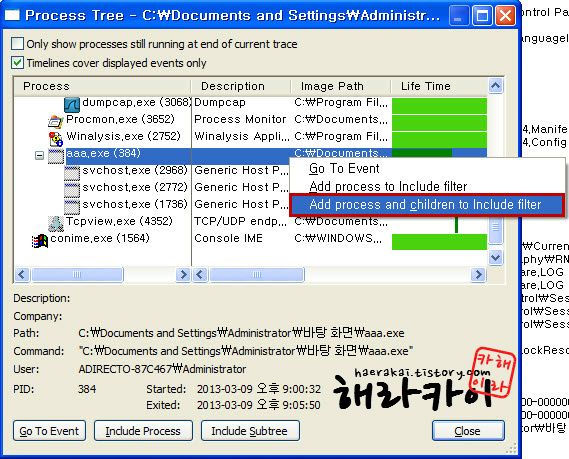Sort by the Description column header
569x459 pixels.
[241, 86]
